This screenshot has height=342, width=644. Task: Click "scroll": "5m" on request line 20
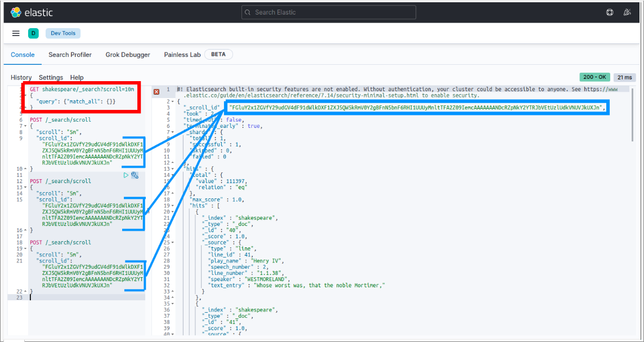pos(59,255)
